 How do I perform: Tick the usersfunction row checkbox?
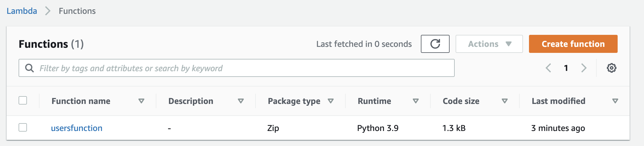click(x=23, y=127)
